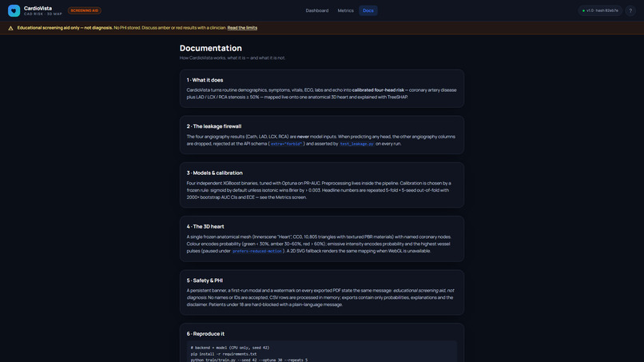Click 'calibrated four-head risk' bold text

coord(378,90)
